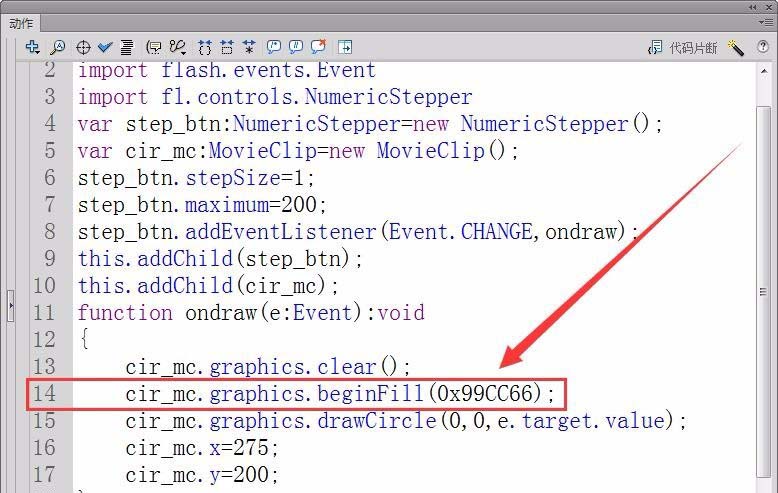Click the scrollbar up arrow
This screenshot has height=493, width=778.
(764, 72)
